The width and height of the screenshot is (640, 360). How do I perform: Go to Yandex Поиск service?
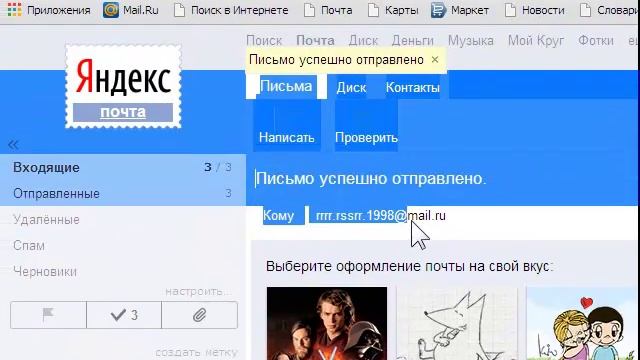coord(264,40)
